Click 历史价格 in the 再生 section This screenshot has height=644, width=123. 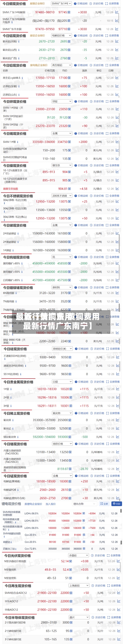pyautogui.click(x=98, y=585)
